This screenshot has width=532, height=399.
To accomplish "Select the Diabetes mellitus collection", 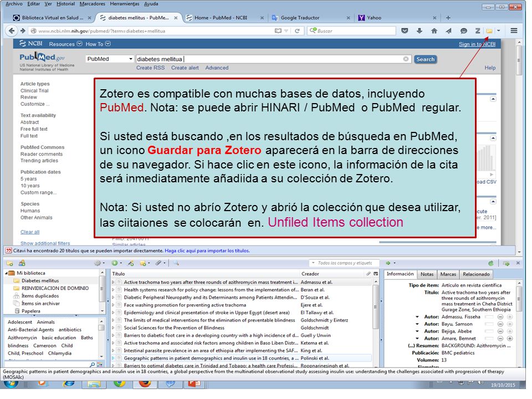I will pyautogui.click(x=40, y=281).
